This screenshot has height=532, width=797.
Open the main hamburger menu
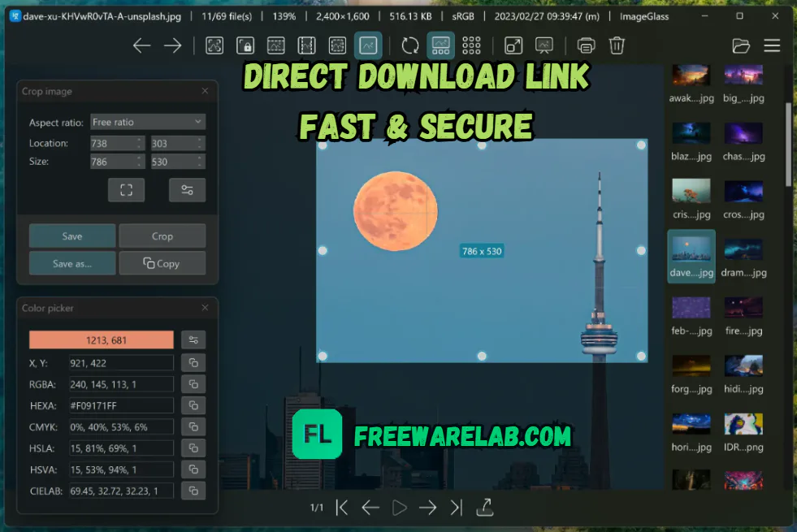772,45
